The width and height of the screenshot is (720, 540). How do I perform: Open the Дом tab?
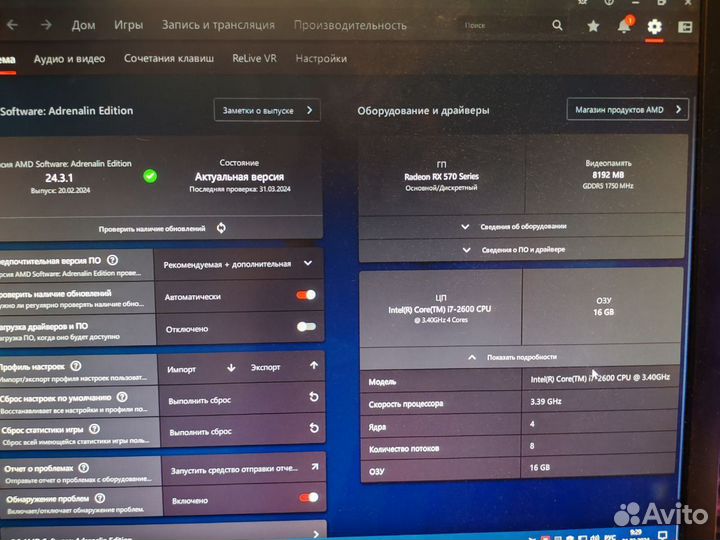84,25
